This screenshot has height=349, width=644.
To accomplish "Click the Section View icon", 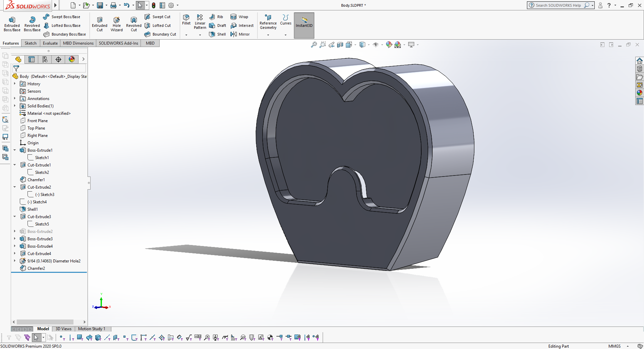I will (340, 45).
